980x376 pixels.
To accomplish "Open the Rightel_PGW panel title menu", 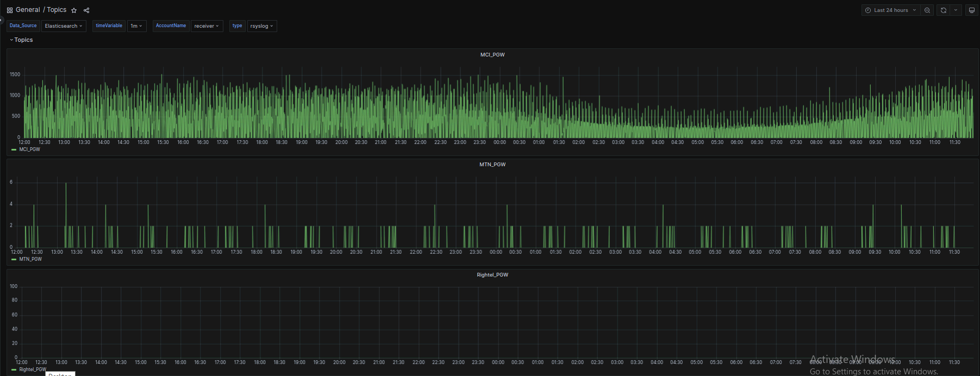I will 492,275.
